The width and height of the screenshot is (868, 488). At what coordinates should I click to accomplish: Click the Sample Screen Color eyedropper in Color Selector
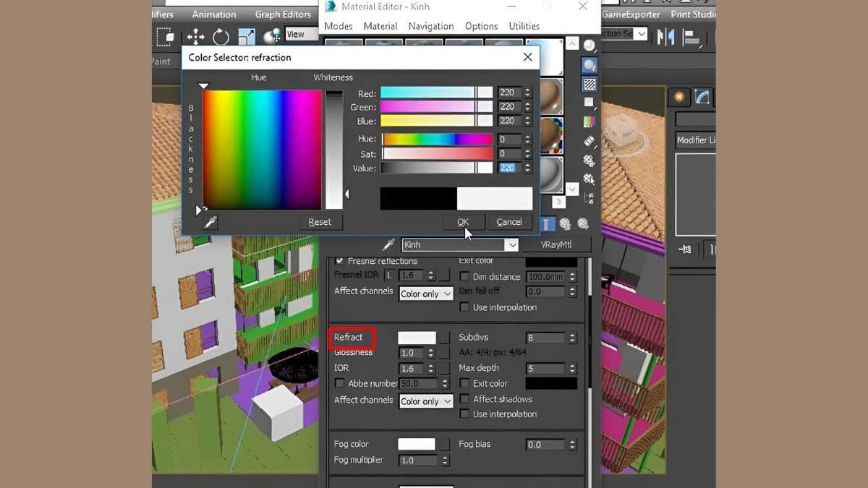click(x=210, y=223)
